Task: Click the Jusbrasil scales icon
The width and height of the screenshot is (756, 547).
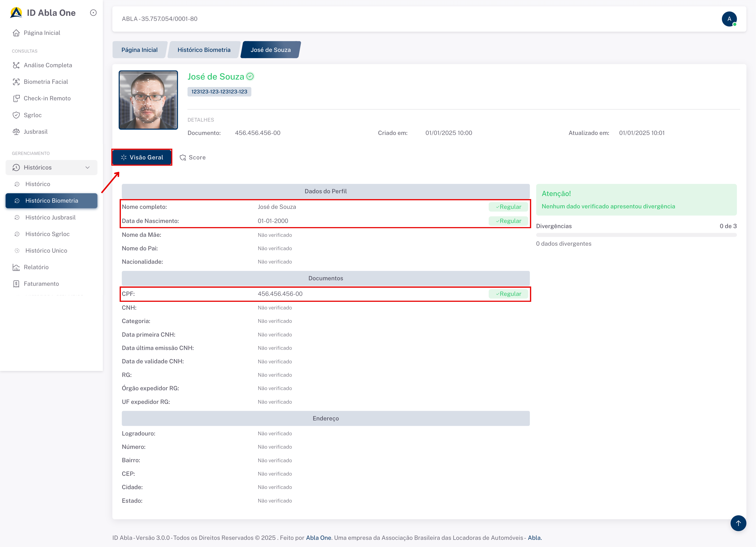Action: 16,132
